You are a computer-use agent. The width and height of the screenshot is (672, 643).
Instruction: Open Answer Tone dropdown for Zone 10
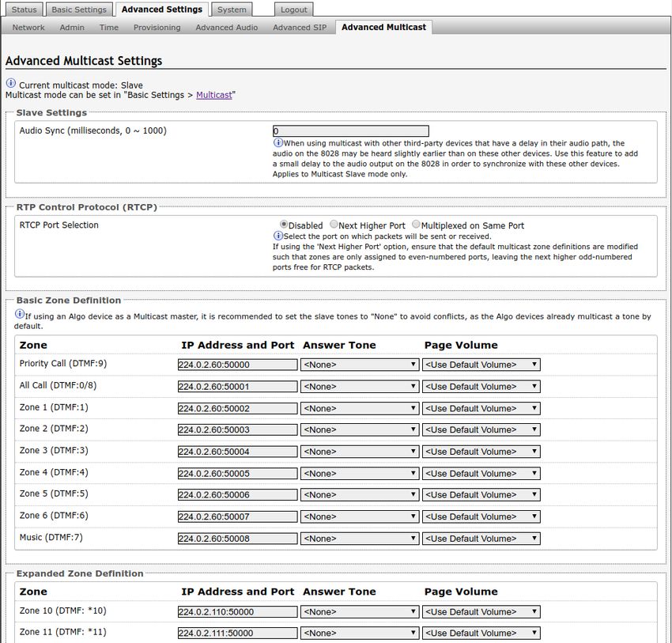coord(360,612)
